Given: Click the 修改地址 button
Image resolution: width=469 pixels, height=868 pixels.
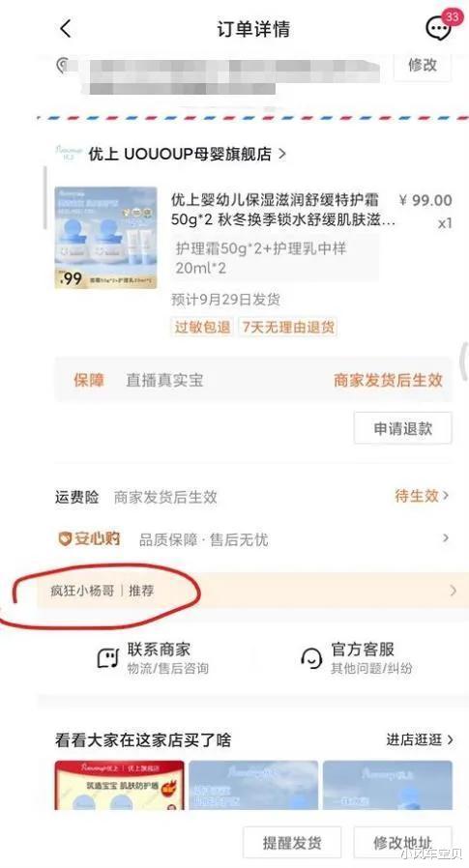Looking at the screenshot, I should (x=402, y=843).
